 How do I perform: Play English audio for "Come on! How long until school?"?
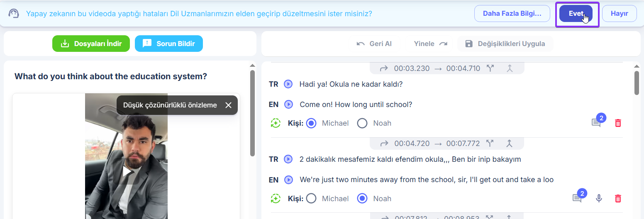click(288, 105)
